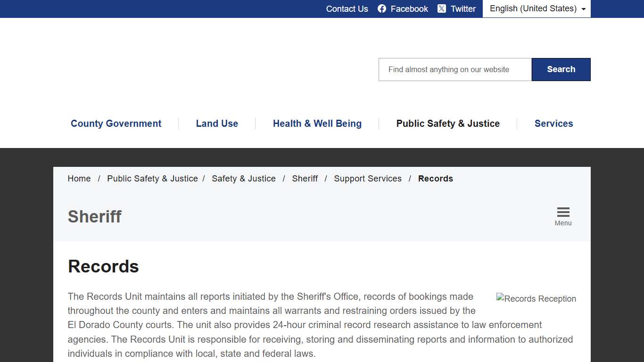Image resolution: width=644 pixels, height=362 pixels.
Task: Click the broken Records Reception image icon
Action: 499,298
